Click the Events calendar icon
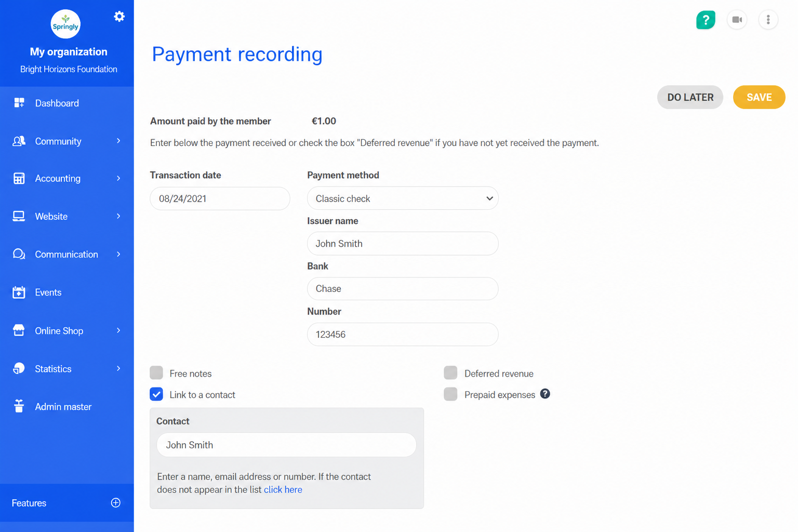798x532 pixels. 19,292
